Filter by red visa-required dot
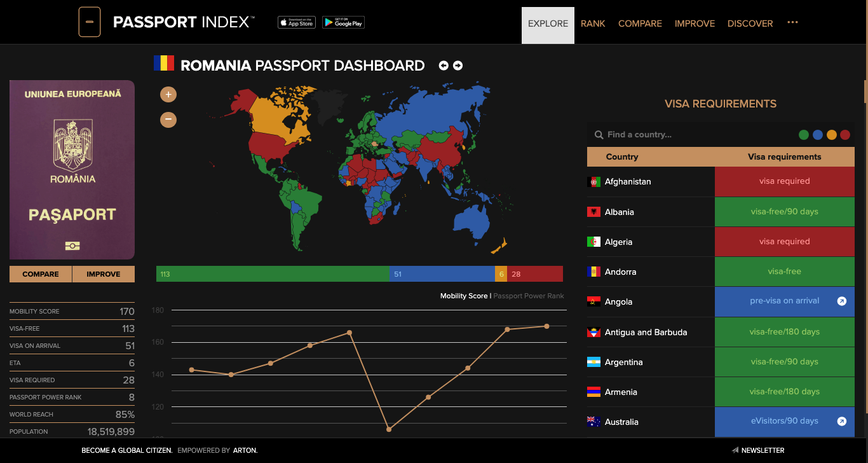Viewport: 868px width, 463px height. (x=845, y=135)
